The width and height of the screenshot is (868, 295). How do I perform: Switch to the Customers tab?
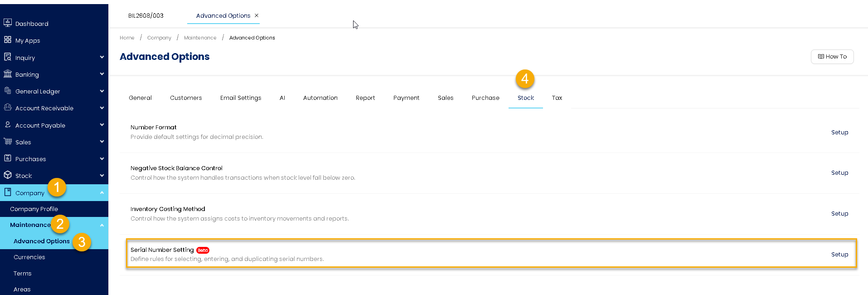tap(186, 98)
